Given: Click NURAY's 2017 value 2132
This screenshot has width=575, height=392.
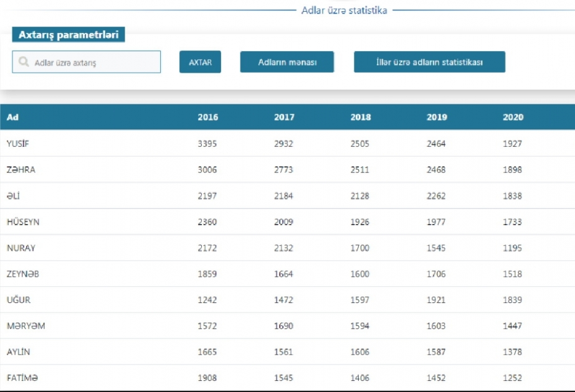Looking at the screenshot, I should point(283,248).
